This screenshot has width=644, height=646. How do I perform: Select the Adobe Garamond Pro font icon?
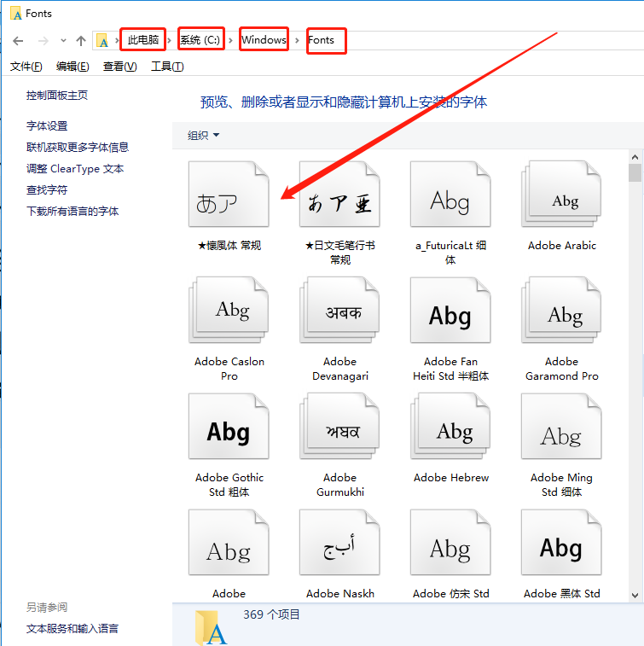pos(561,310)
